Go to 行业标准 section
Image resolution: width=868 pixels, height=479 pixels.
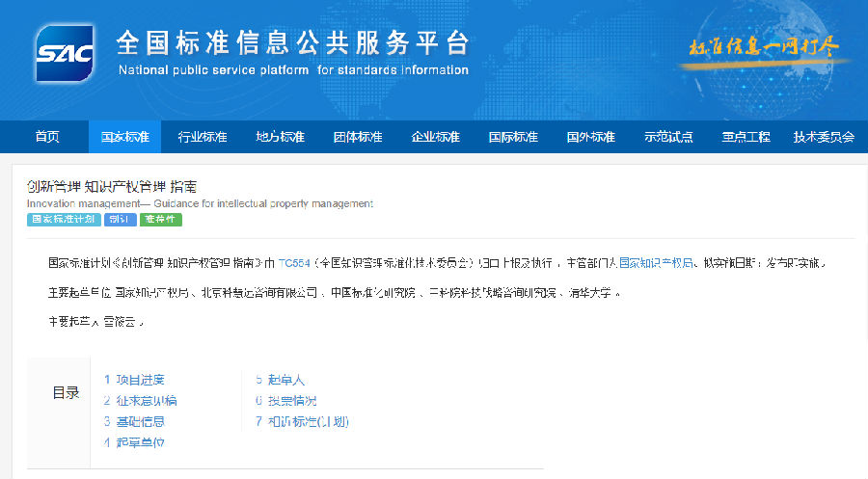coord(203,137)
